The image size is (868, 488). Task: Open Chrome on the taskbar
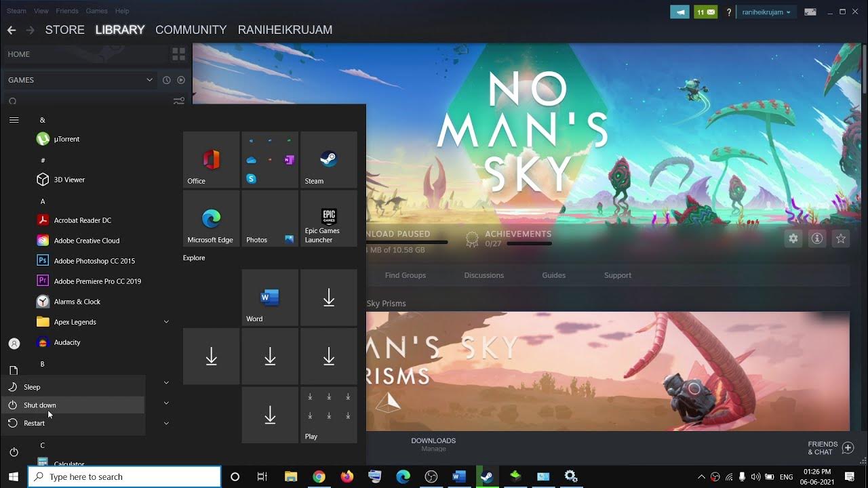pos(319,476)
